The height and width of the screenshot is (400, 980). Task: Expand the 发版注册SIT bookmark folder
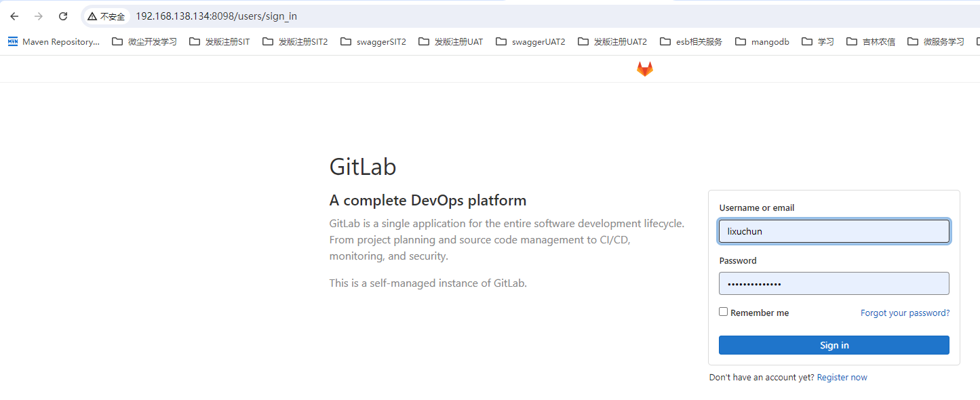coord(219,42)
